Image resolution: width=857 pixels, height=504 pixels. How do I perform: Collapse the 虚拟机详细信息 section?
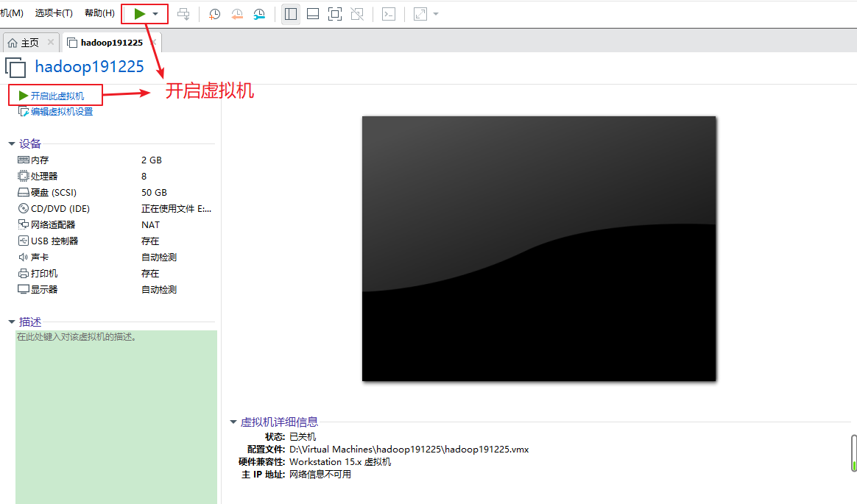[x=233, y=422]
